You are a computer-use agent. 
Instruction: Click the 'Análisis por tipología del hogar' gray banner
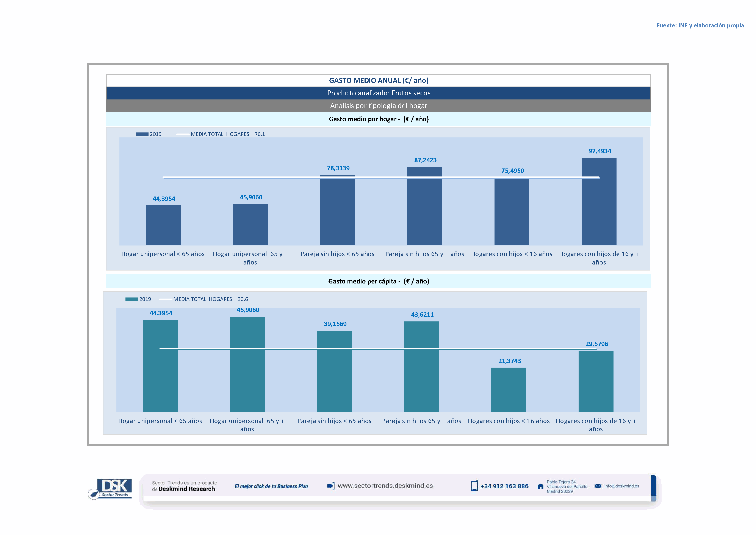click(x=378, y=106)
